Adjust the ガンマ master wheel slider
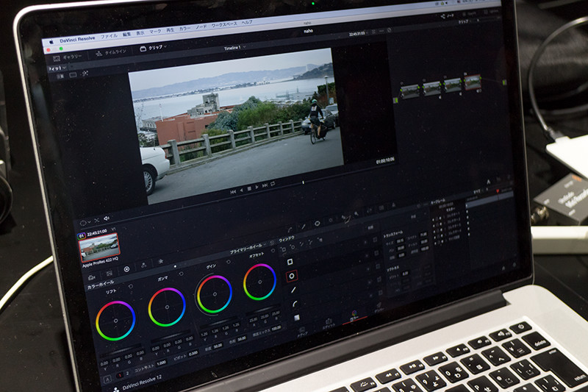The image size is (588, 392). click(x=172, y=335)
